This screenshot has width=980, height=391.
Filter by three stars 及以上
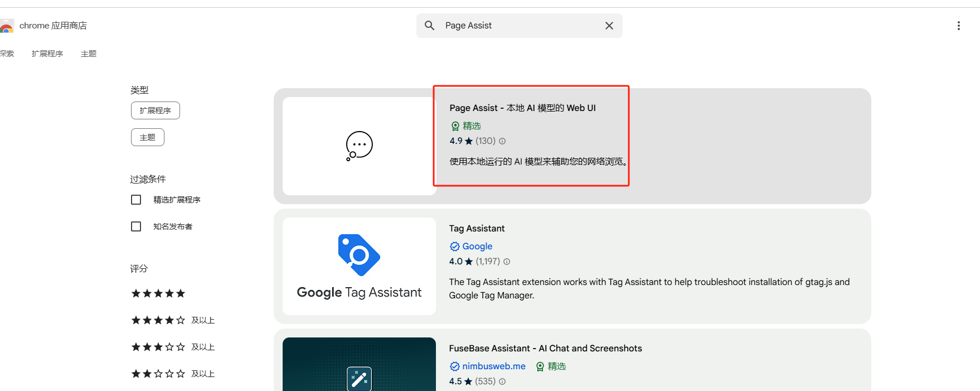click(173, 347)
